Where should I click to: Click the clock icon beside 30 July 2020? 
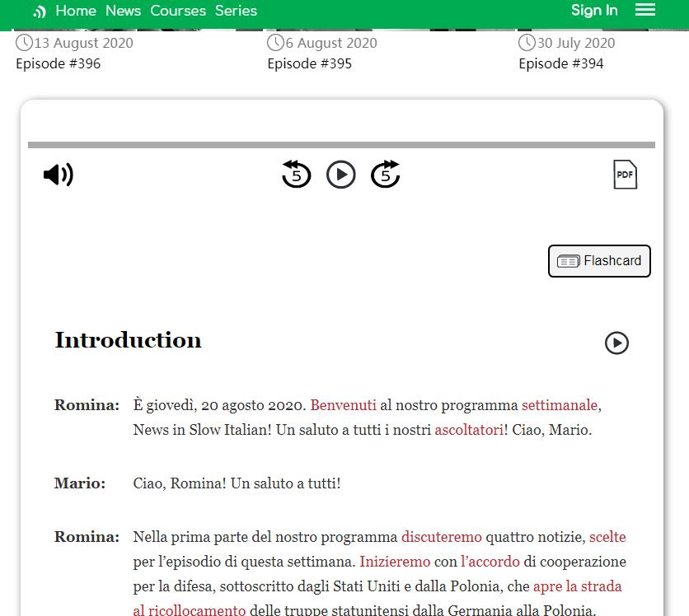pyautogui.click(x=527, y=43)
